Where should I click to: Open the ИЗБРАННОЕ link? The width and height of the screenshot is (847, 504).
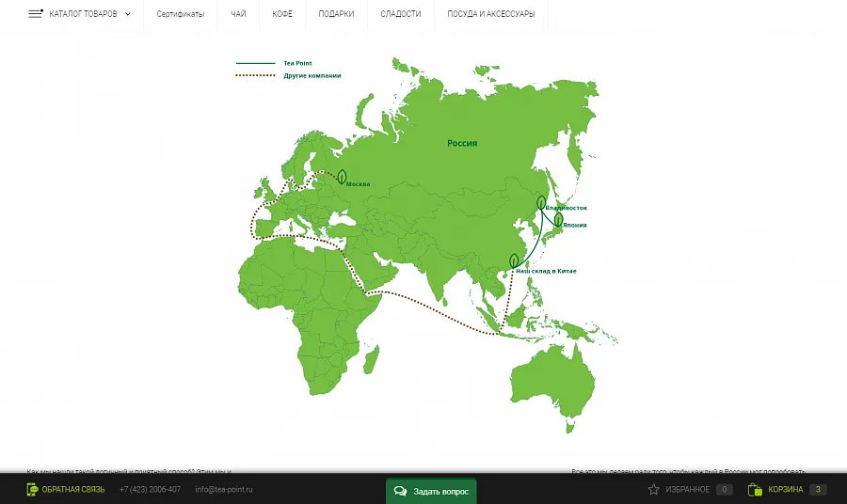coord(688,490)
